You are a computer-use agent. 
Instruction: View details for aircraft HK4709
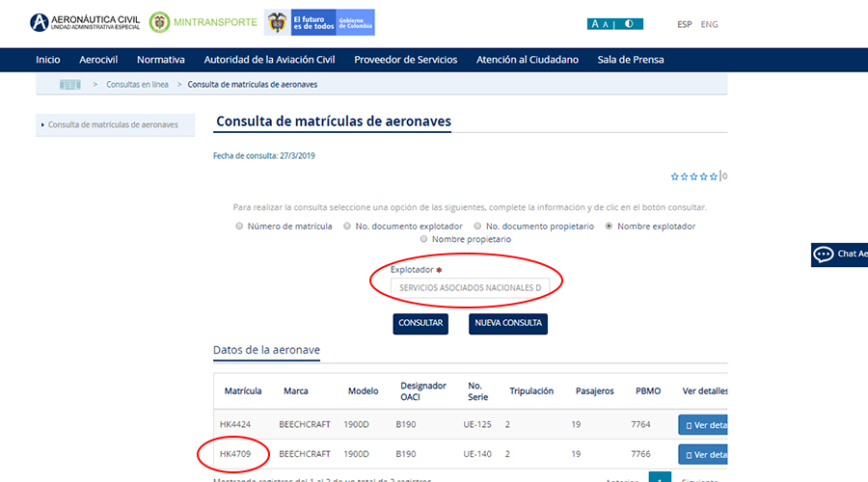pyautogui.click(x=703, y=454)
